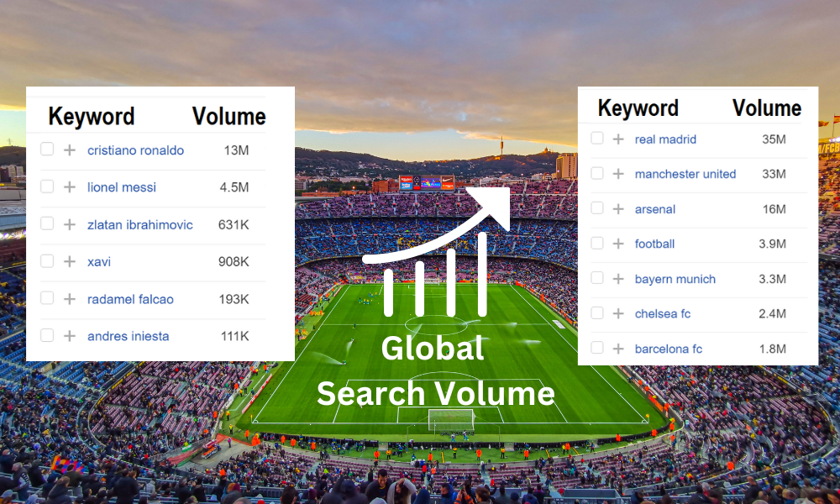Click the 35M volume for real madrid
Viewport: 840px width, 504px height.
774,139
